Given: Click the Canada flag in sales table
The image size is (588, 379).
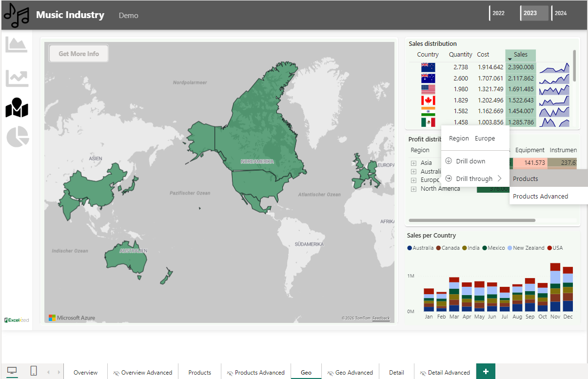Looking at the screenshot, I should point(428,100).
